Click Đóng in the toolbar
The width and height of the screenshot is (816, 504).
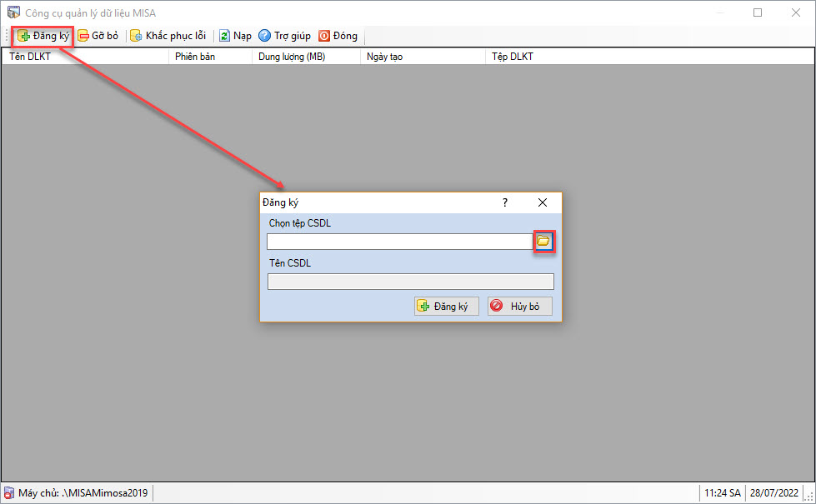tap(338, 36)
